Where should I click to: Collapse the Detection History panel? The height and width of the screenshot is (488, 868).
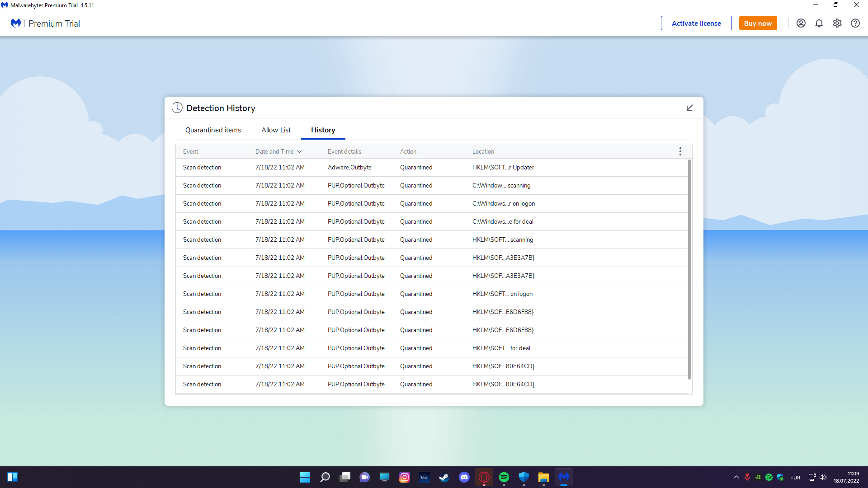(x=689, y=108)
